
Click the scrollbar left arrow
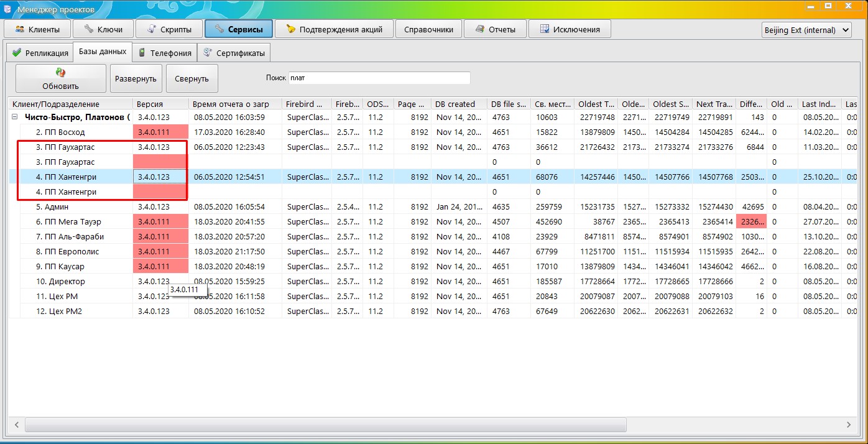click(x=17, y=425)
